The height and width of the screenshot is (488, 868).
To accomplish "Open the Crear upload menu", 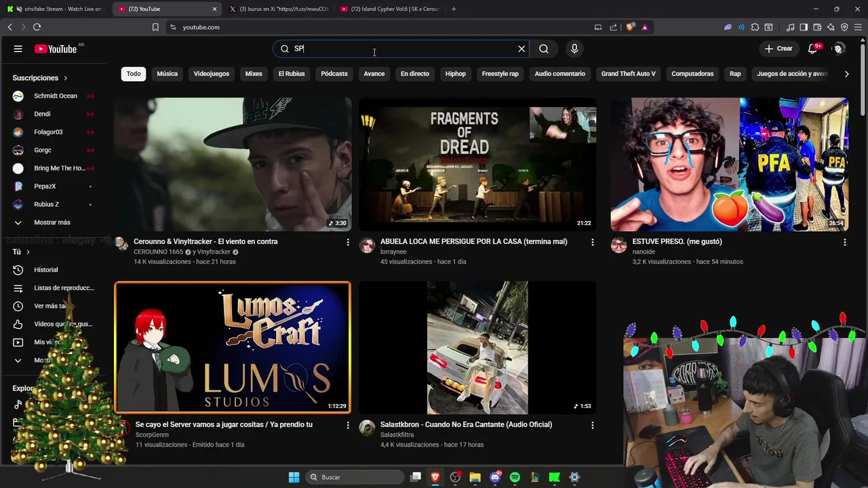I will tap(778, 49).
